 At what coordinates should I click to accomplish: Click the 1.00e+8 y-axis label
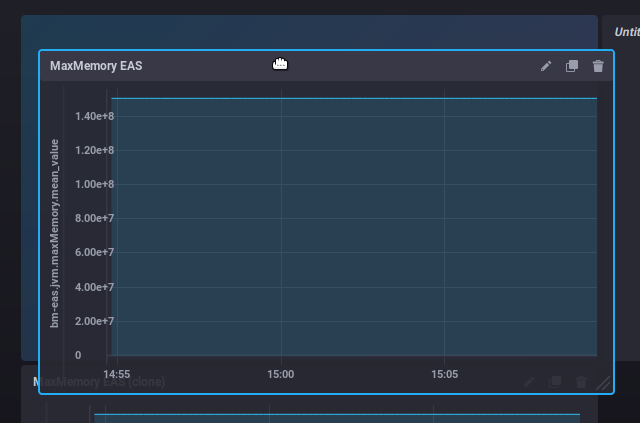[x=93, y=185]
